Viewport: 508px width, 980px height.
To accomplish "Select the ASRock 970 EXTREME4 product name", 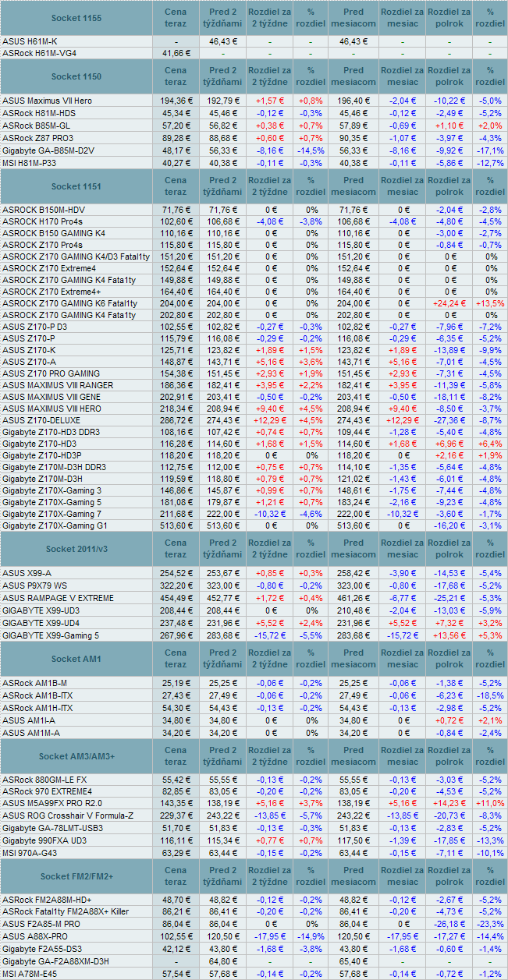I will pyautogui.click(x=46, y=791).
